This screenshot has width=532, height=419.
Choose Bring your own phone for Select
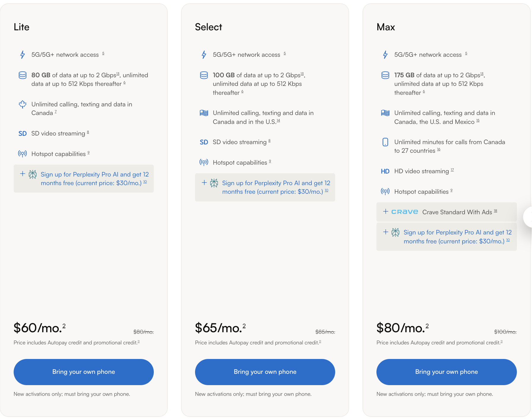[x=265, y=372]
